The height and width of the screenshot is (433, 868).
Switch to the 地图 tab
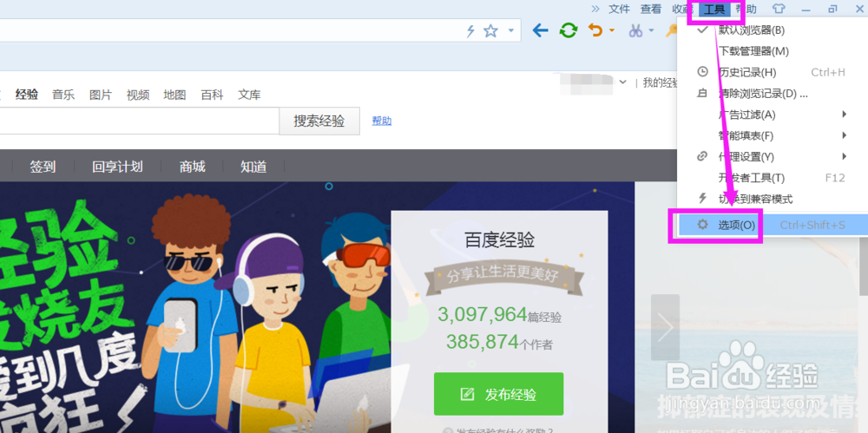174,95
